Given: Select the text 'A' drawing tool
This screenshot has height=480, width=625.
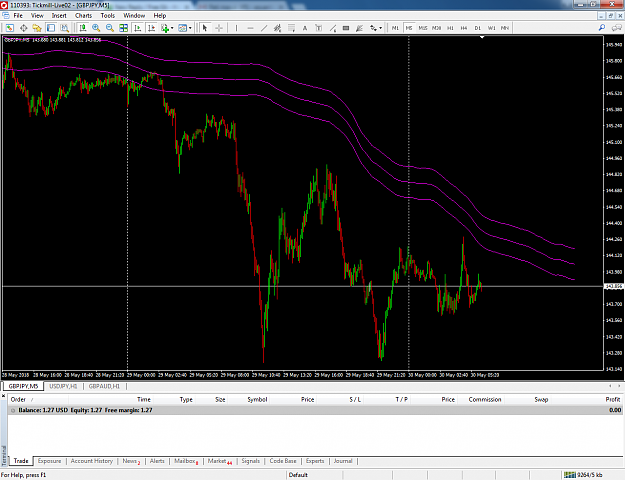Looking at the screenshot, I should point(305,28).
